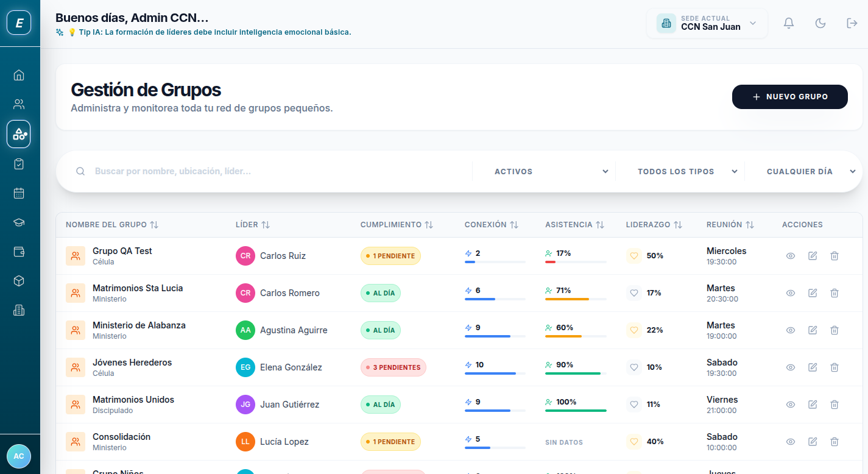Open the graduation cap icon in sidebar
The image size is (868, 474).
(19, 222)
